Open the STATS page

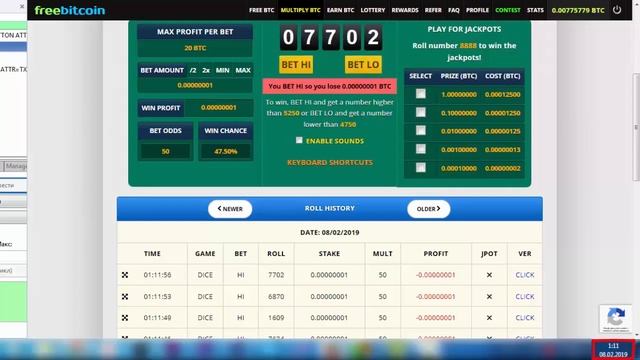(535, 10)
